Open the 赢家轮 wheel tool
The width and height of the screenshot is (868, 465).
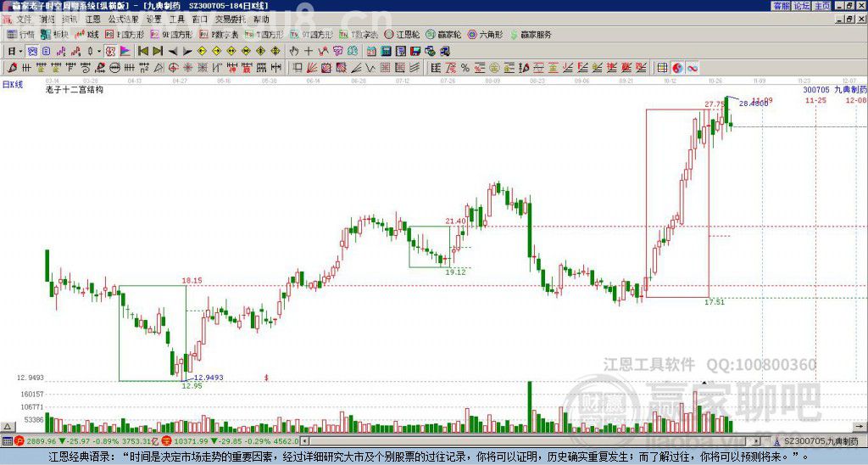pos(444,34)
